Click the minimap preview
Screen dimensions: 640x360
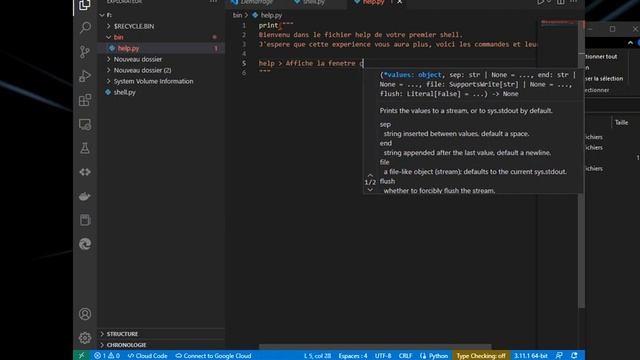(x=558, y=24)
